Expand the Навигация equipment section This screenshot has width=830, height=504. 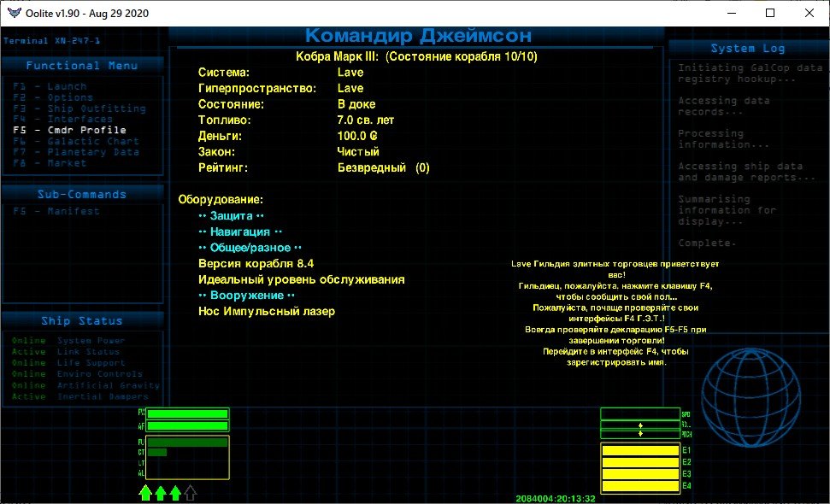click(239, 231)
